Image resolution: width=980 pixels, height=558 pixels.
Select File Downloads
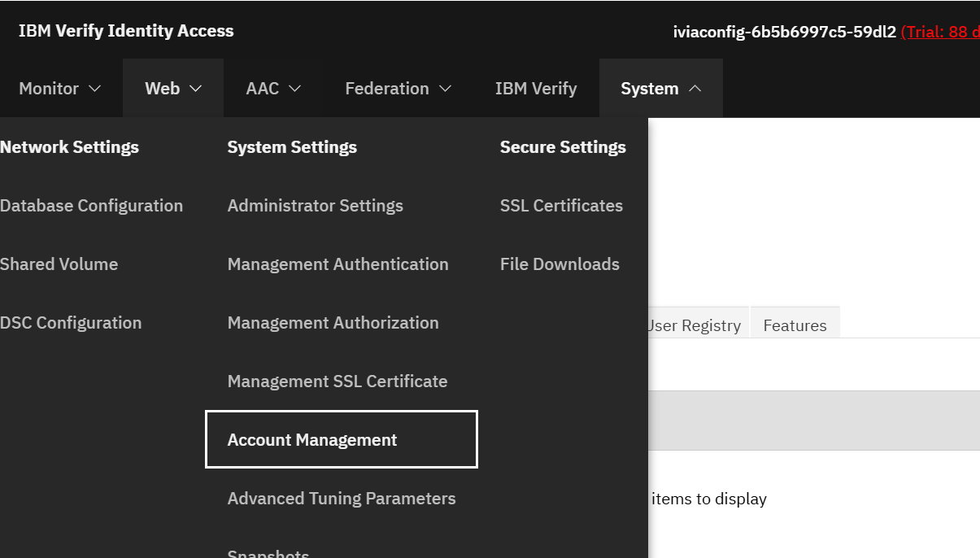[560, 264]
